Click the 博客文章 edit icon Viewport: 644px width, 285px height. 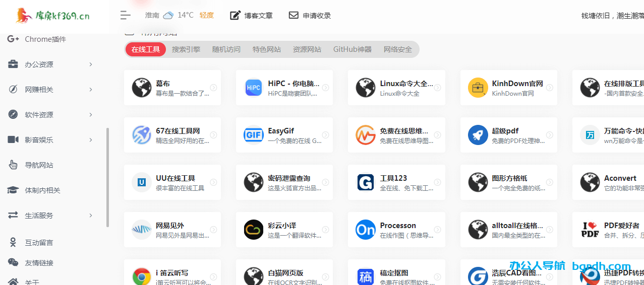pyautogui.click(x=235, y=15)
